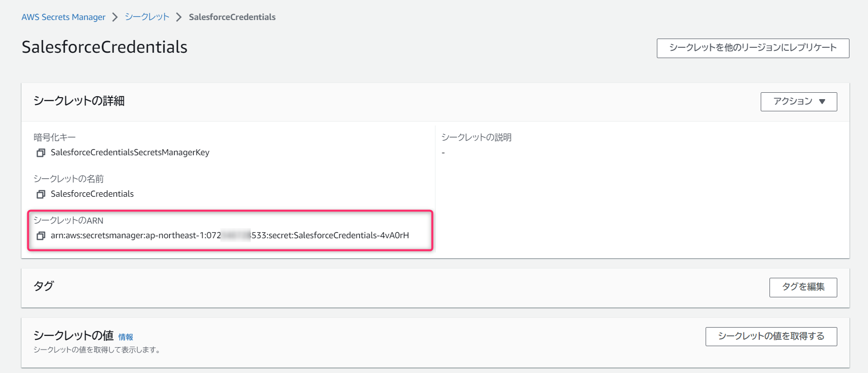Click the シークレットの値 section heading
This screenshot has height=373, width=868.
[x=74, y=335]
